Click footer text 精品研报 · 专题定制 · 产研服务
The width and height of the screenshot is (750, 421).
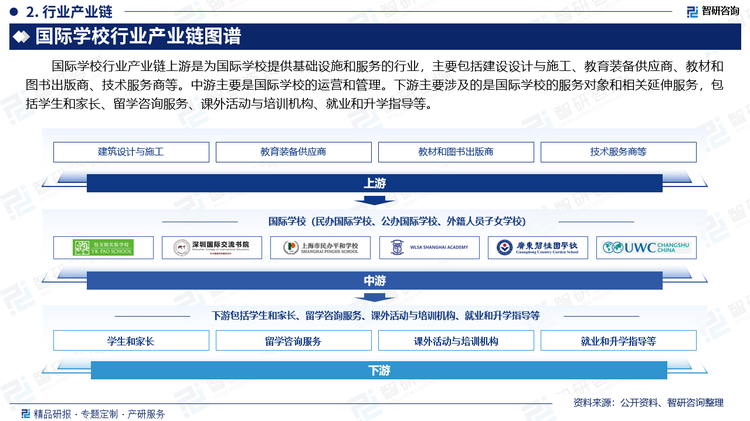click(x=99, y=414)
